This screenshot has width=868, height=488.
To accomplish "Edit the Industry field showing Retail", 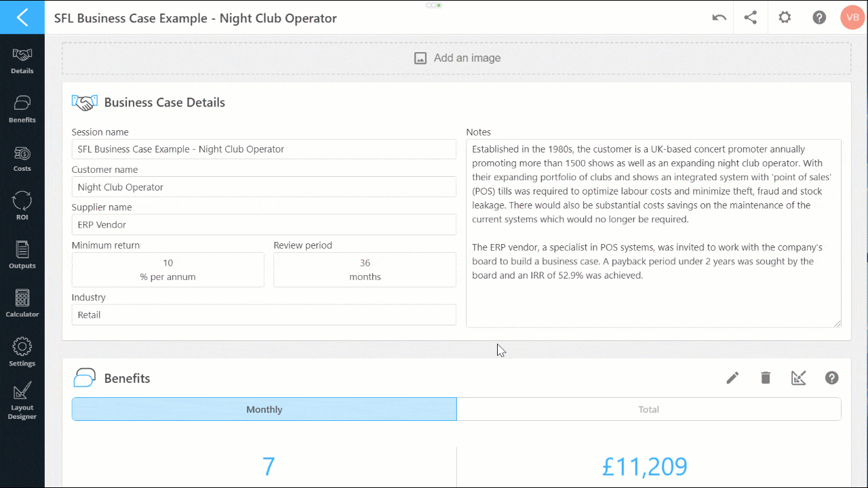I will 264,314.
